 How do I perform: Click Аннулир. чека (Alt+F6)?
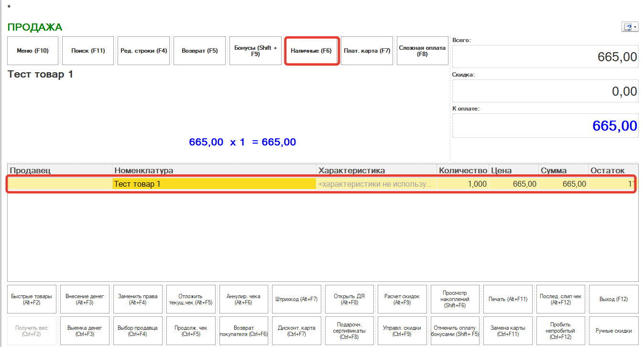[x=244, y=299]
